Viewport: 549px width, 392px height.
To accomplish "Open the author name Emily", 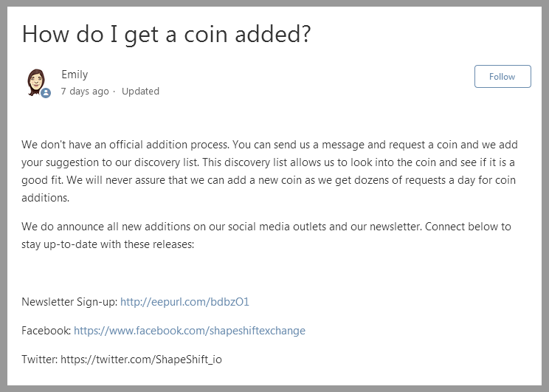I will (x=75, y=75).
